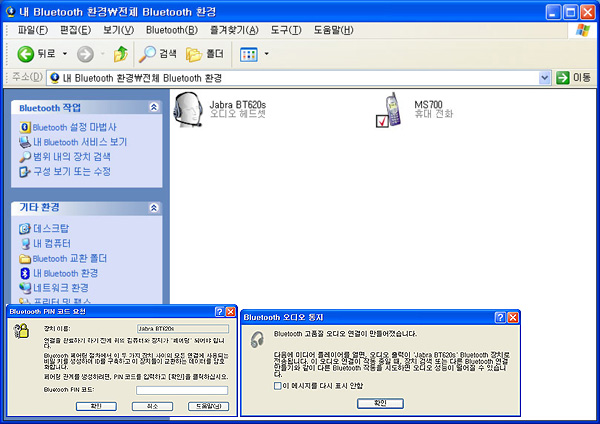Click 취소 in the PIN code dialog
Image resolution: width=600 pixels, height=424 pixels.
point(152,406)
